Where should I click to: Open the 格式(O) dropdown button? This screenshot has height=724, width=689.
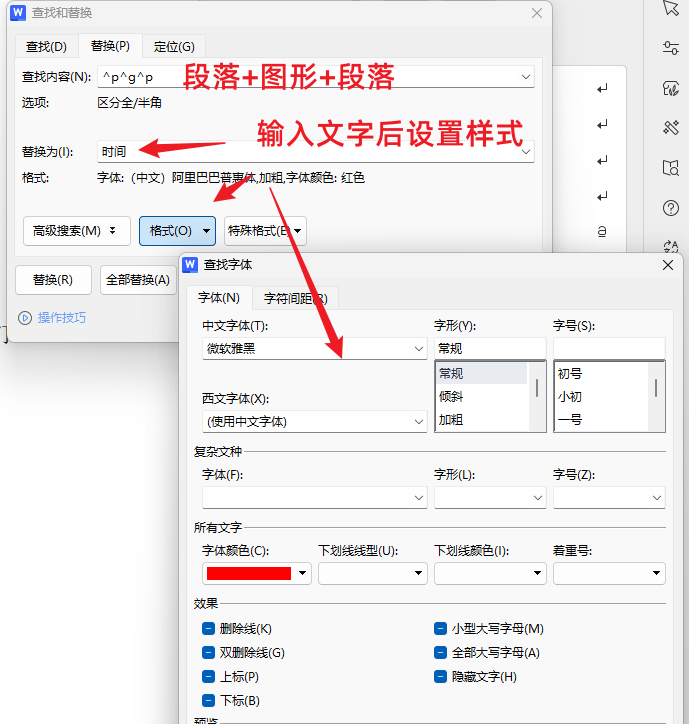177,231
